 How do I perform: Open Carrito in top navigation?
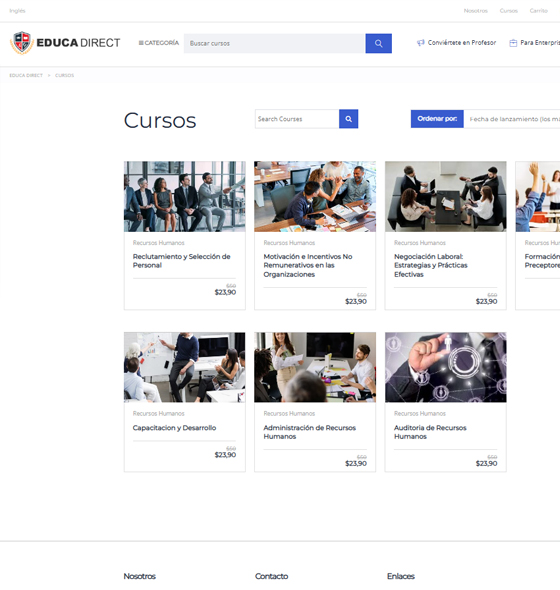click(x=539, y=11)
